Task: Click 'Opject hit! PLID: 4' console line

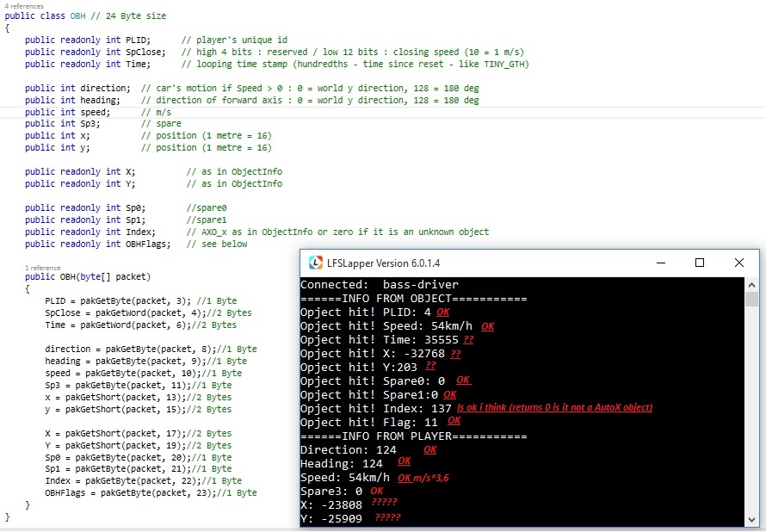Action: pyautogui.click(x=366, y=312)
